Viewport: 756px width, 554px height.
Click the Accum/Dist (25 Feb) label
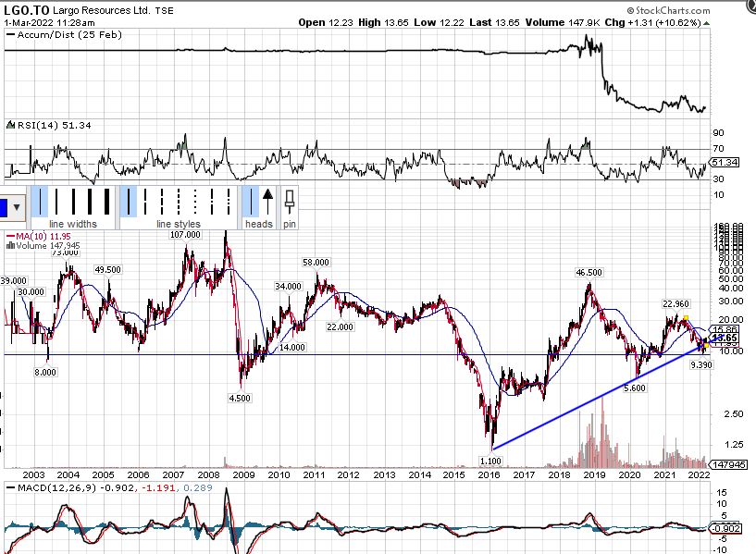coord(69,35)
